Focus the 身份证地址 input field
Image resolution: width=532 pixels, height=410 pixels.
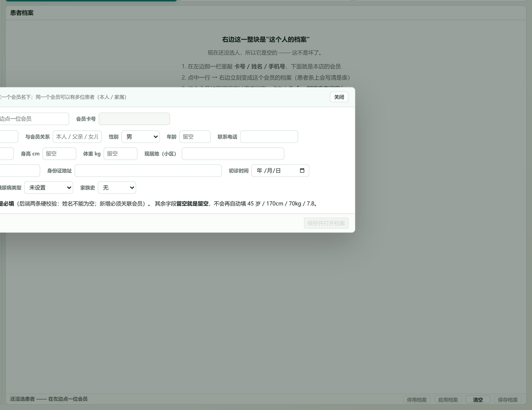(x=148, y=171)
